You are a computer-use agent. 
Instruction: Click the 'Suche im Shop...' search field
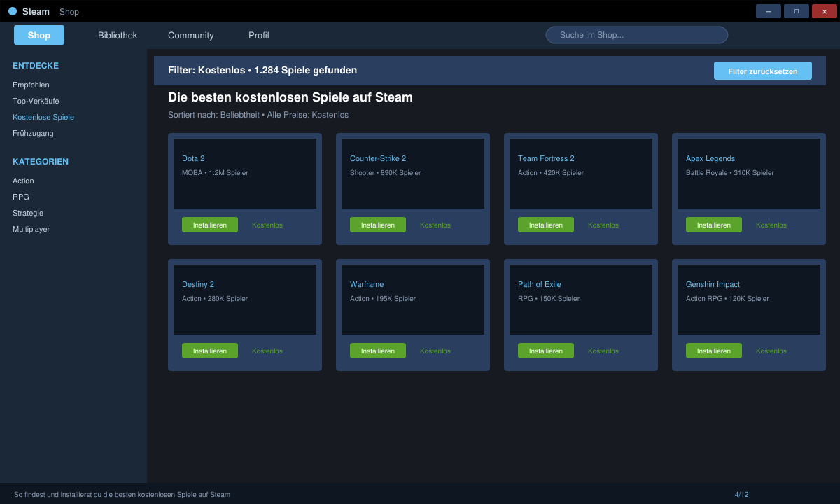(x=637, y=35)
